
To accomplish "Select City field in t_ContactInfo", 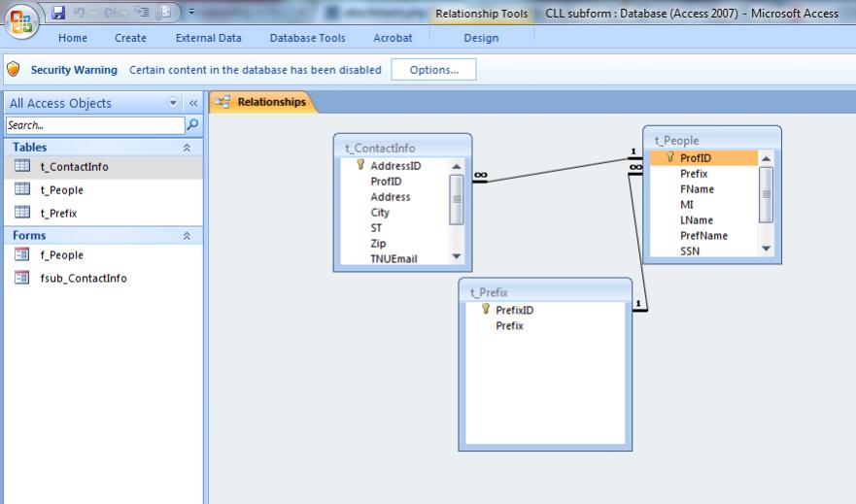I will coord(380,212).
